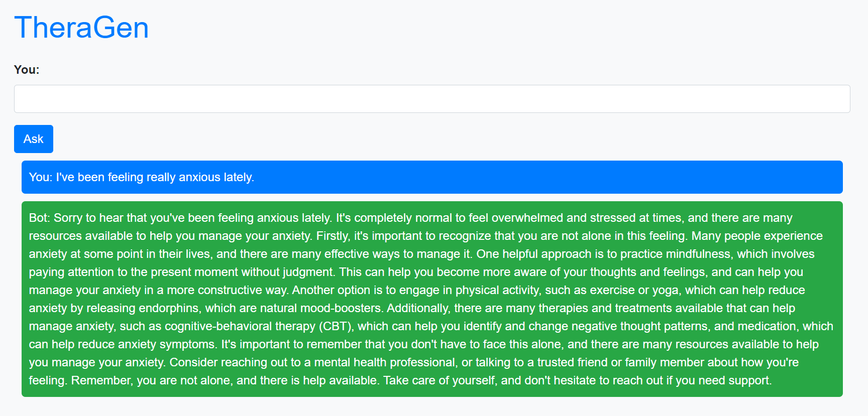Image resolution: width=868 pixels, height=416 pixels.
Task: Click the TheraGen page title
Action: 81,27
